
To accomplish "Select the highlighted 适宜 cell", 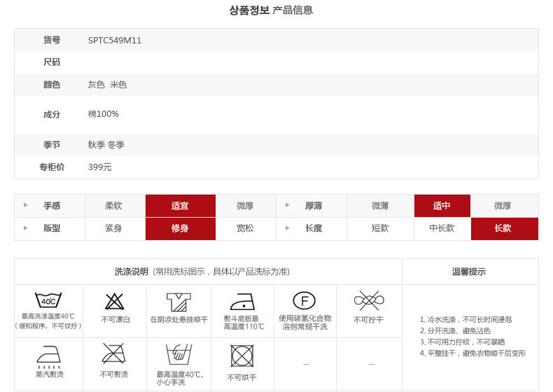I will pyautogui.click(x=180, y=206).
